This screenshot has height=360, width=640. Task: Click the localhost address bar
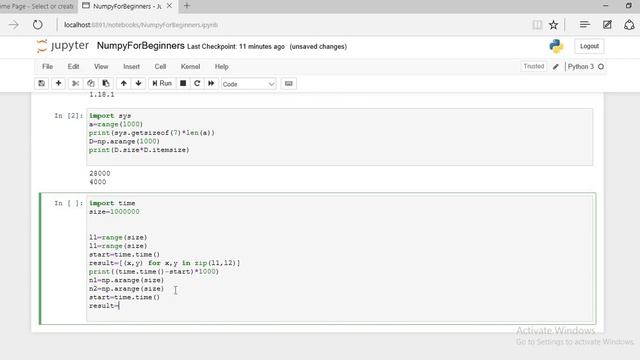pos(141,25)
